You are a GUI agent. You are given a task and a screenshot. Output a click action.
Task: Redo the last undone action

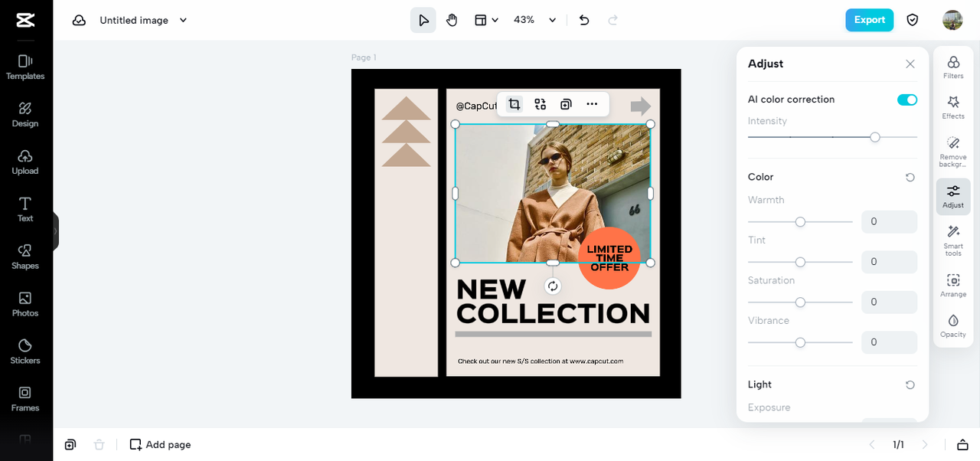(612, 20)
